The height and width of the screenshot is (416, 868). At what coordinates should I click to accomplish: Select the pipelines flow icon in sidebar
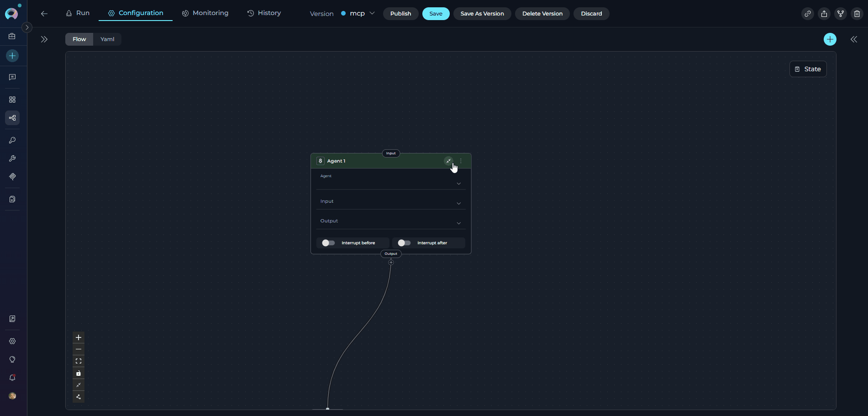12,118
